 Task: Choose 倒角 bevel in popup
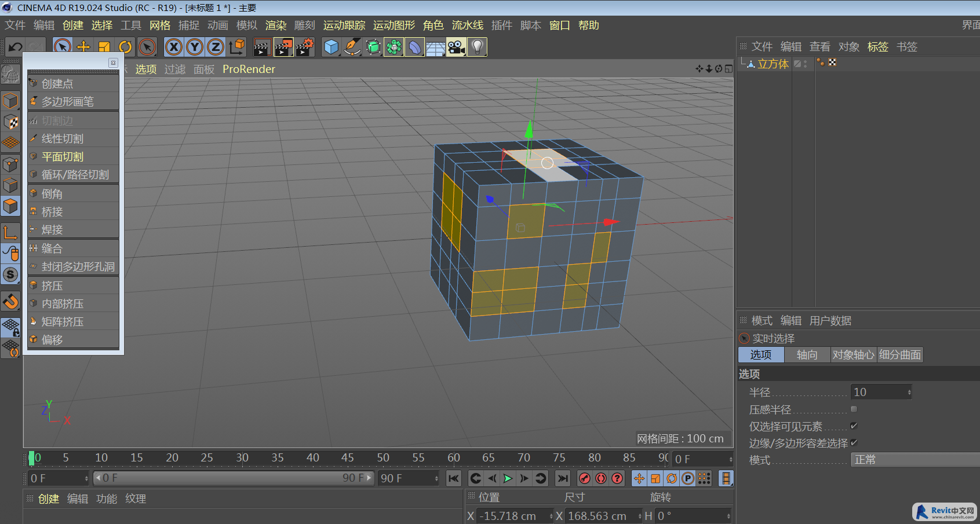tap(74, 194)
